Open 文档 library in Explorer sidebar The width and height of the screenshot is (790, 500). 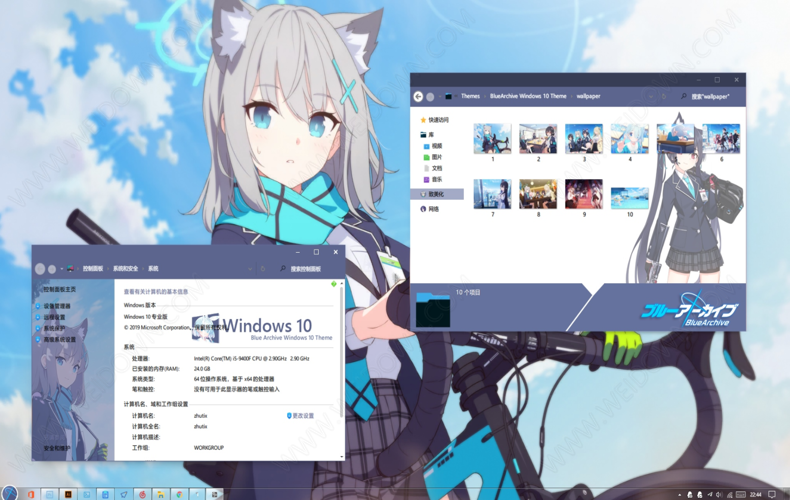(x=433, y=168)
